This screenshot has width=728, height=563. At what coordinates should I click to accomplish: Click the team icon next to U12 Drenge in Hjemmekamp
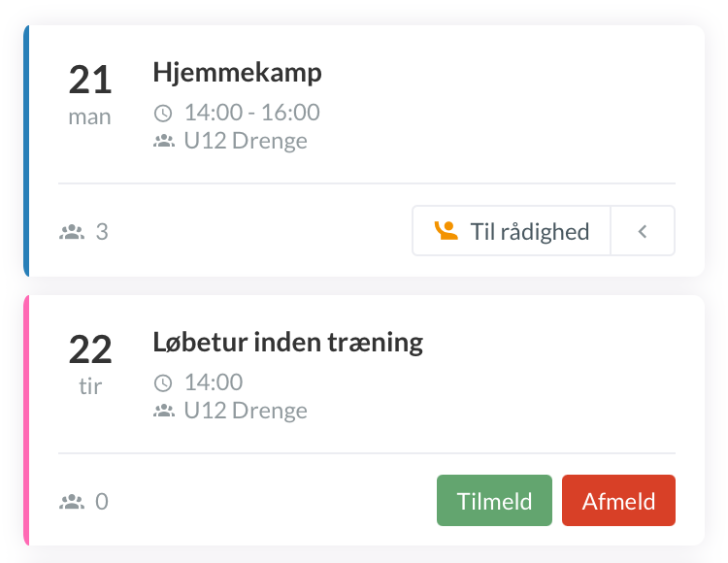[163, 142]
